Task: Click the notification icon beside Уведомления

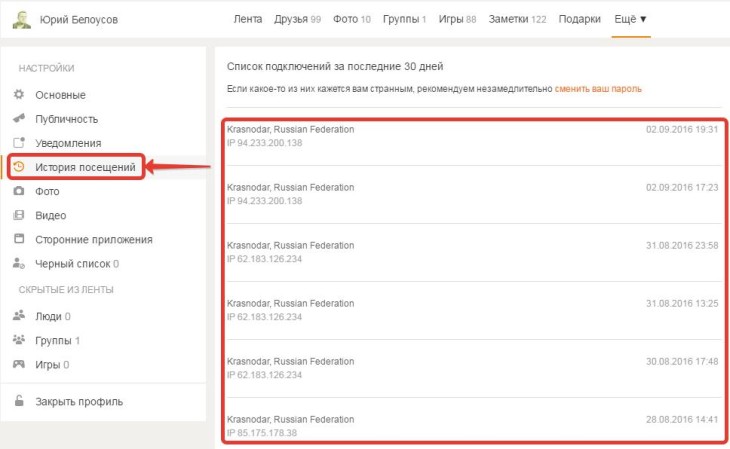Action: (x=19, y=143)
